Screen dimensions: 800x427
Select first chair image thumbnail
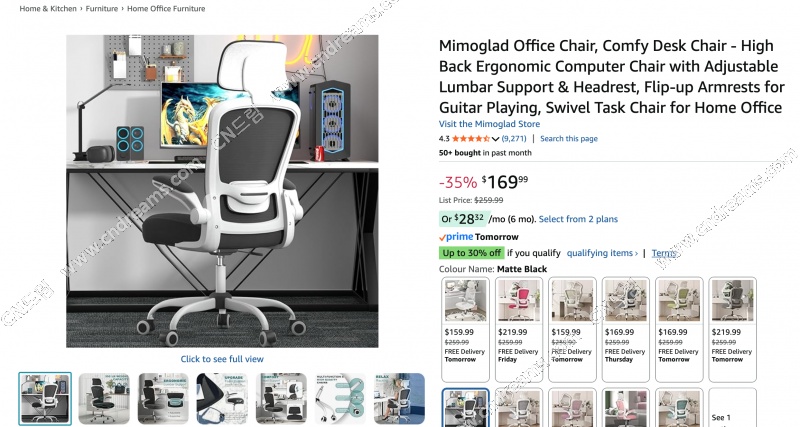pos(45,398)
